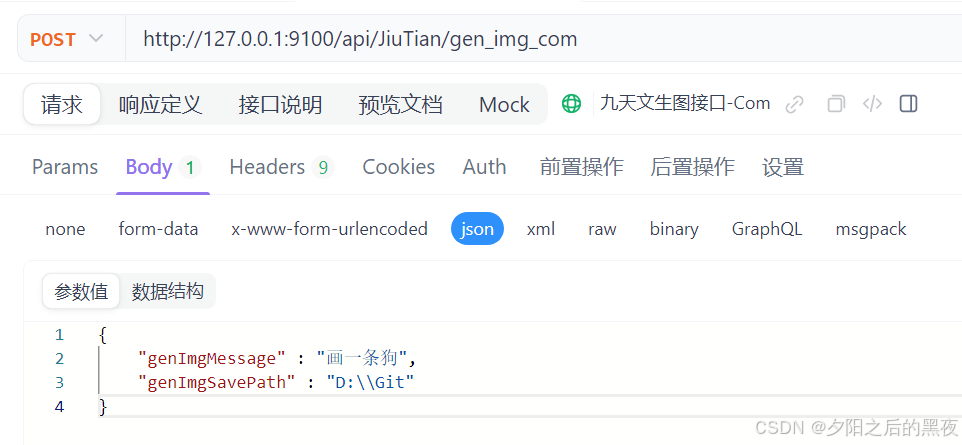Switch to the 请求 tab

click(x=62, y=104)
